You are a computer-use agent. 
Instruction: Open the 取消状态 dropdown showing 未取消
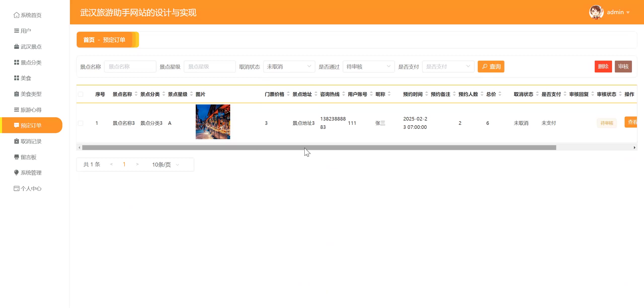(x=289, y=67)
